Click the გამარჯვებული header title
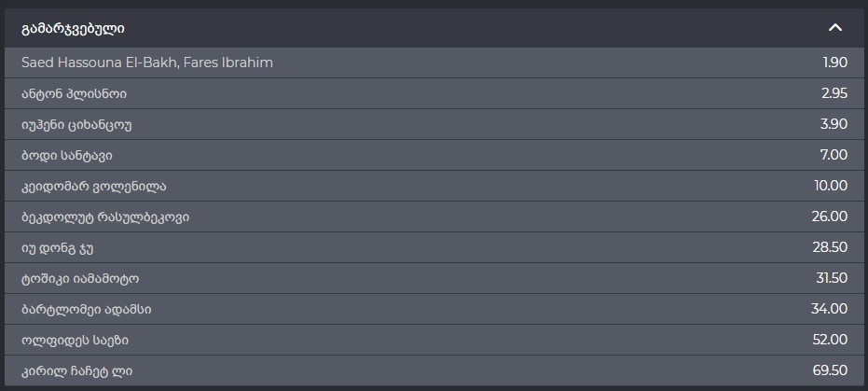Screen dimensions: 868x391 tap(73, 29)
